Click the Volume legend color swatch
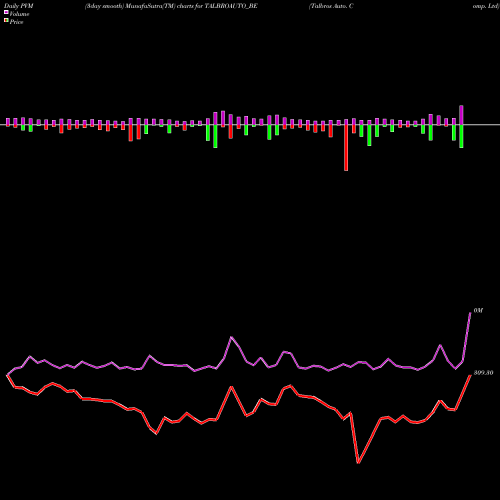500x500 pixels. [6, 12]
